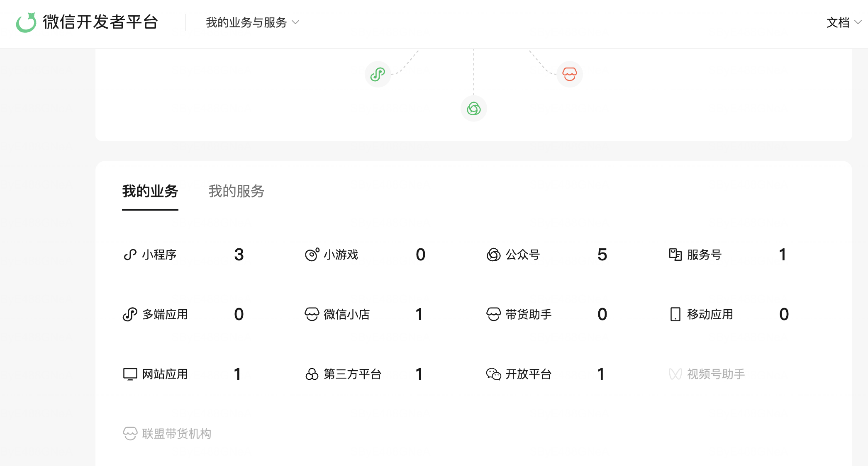Click the greyed 视频号助手 icon
The width and height of the screenshot is (868, 466).
point(675,374)
